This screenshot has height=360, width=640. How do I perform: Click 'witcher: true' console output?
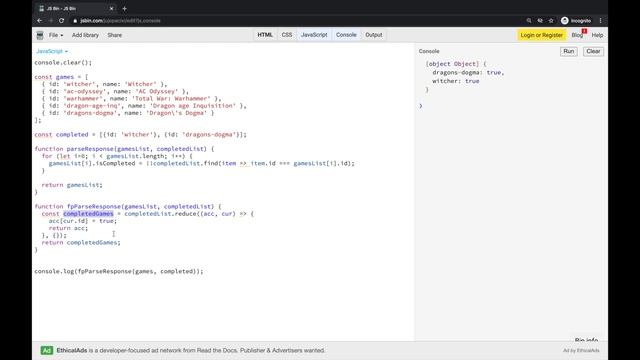tap(456, 81)
